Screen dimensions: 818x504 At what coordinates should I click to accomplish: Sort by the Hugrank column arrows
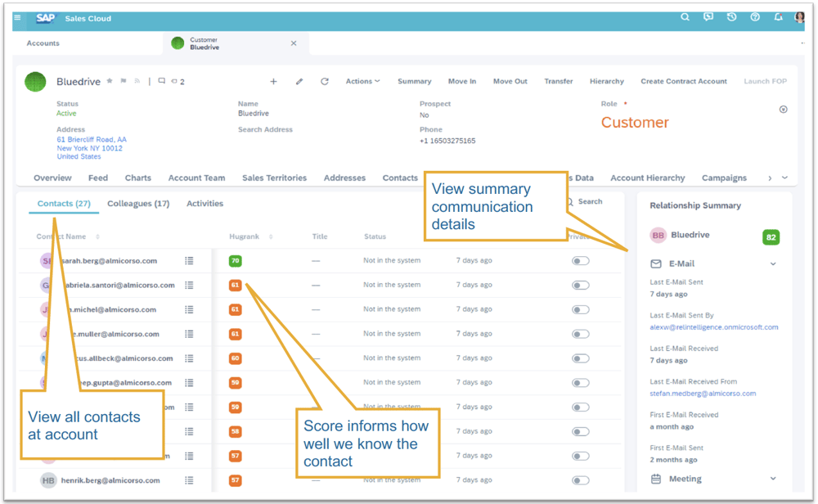(x=271, y=237)
